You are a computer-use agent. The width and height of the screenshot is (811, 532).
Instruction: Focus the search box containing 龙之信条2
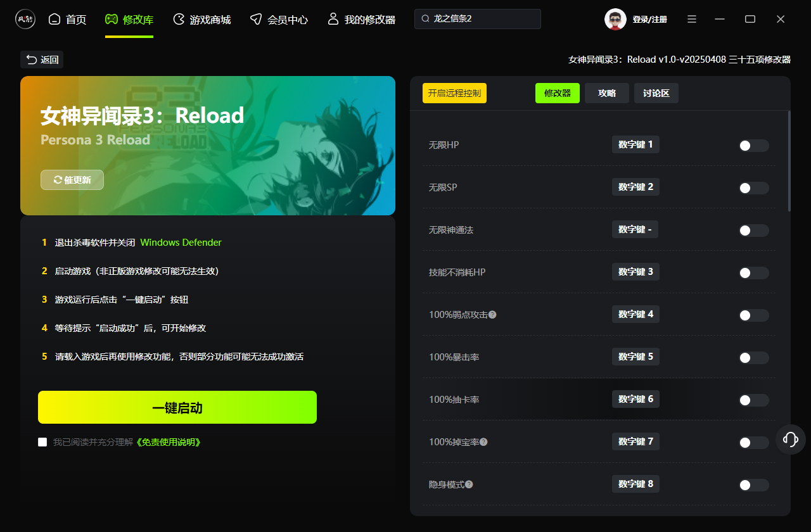click(478, 19)
